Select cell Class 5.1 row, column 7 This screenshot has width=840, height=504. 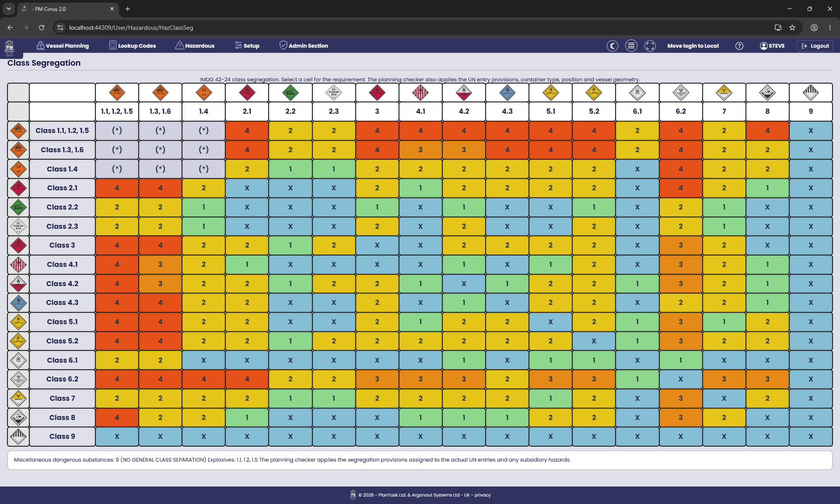(x=724, y=322)
